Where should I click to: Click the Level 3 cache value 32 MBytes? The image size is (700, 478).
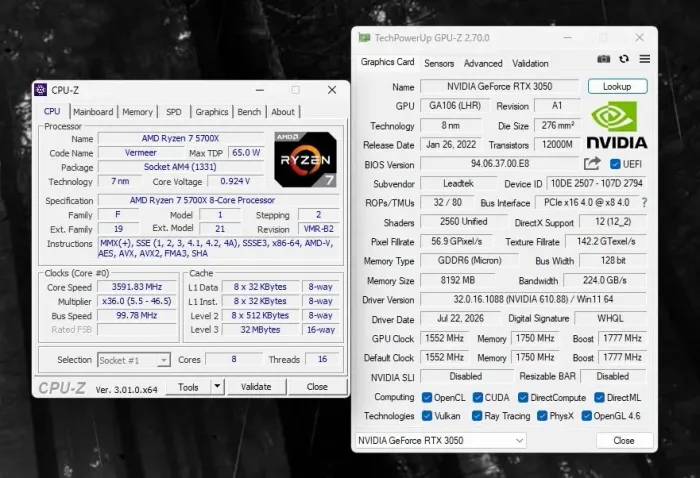(260, 330)
